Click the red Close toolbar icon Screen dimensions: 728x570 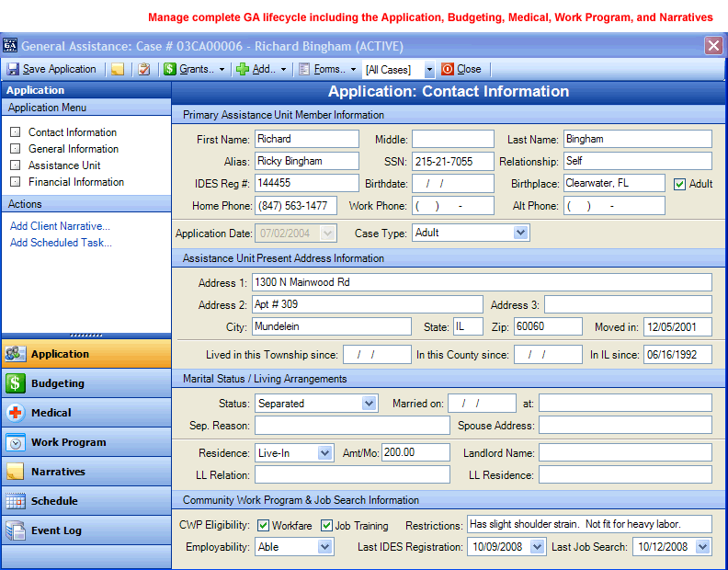[x=447, y=69]
